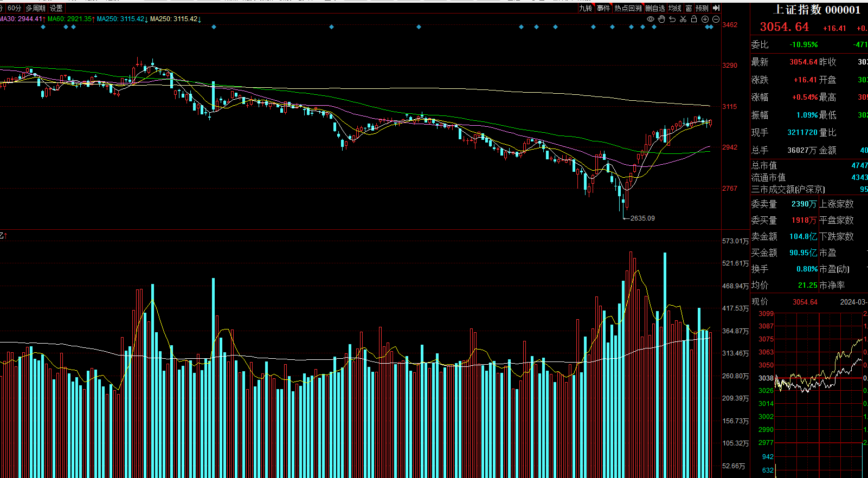This screenshot has width=868, height=478.
Task: Zoom in with the circled plus icon
Action: click(x=705, y=19)
